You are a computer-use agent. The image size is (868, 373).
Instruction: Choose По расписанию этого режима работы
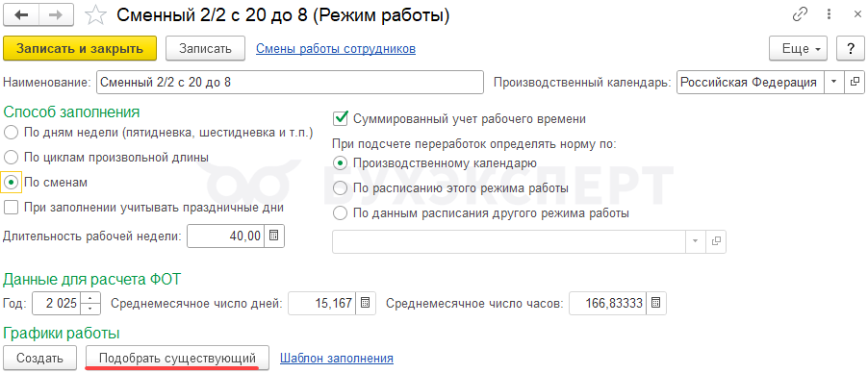tap(341, 188)
